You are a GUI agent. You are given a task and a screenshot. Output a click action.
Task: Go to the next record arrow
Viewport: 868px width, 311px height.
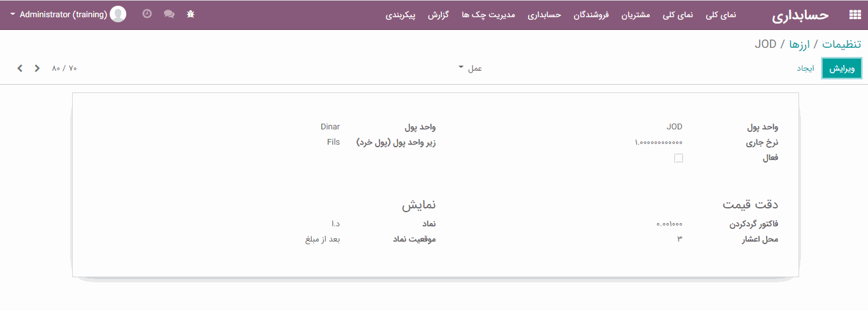coord(37,68)
